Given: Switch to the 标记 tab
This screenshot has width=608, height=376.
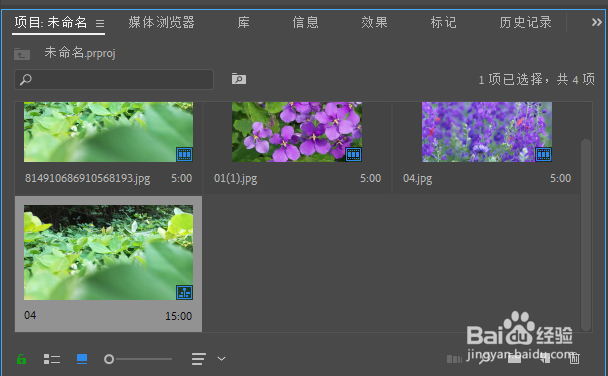Looking at the screenshot, I should point(443,22).
